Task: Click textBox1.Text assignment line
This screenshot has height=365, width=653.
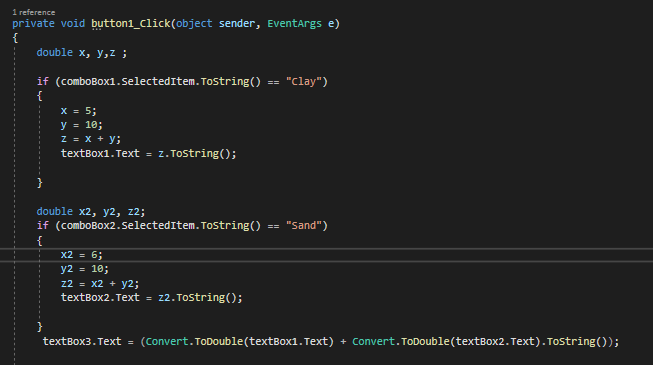Action: coord(149,154)
